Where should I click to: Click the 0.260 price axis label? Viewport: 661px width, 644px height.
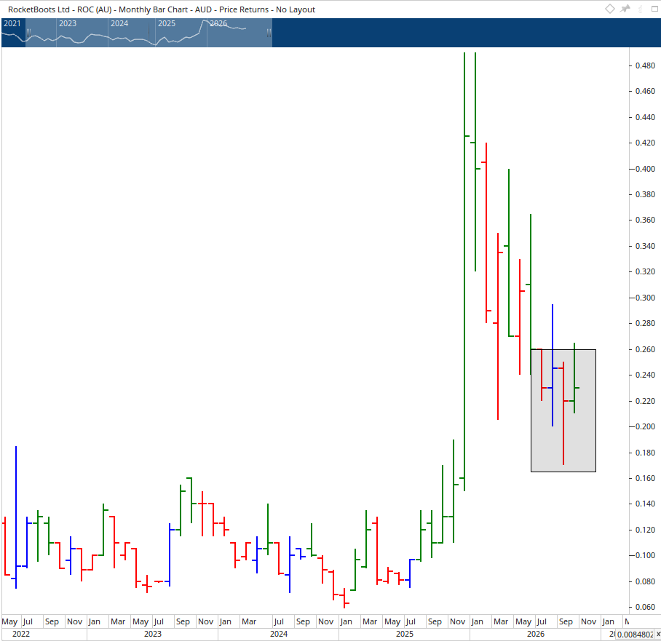645,349
